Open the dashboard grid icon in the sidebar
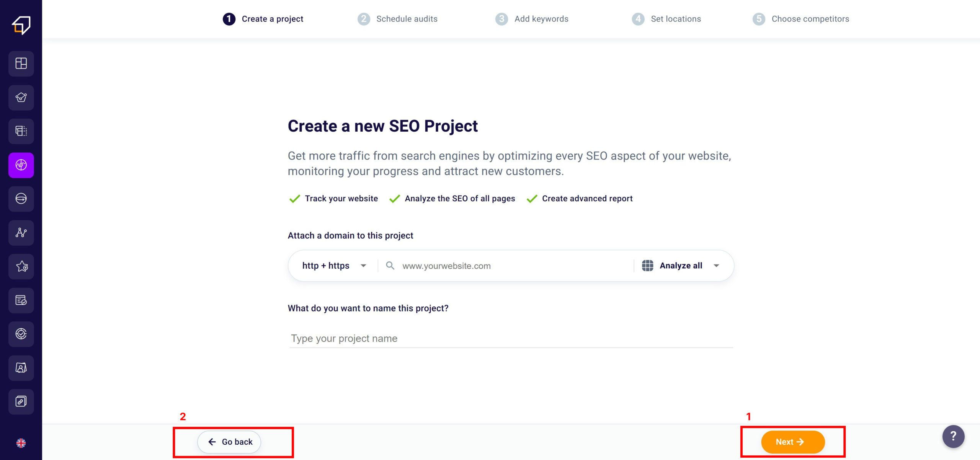This screenshot has width=980, height=460. pos(21,63)
